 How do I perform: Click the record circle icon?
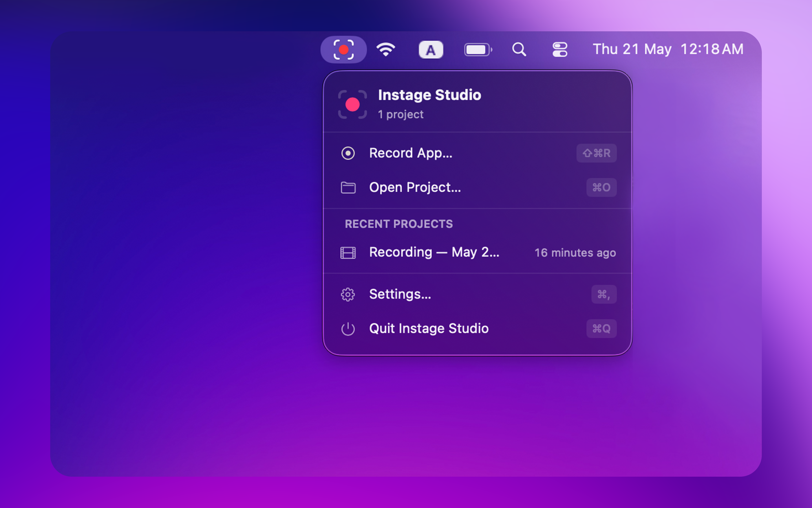point(348,153)
